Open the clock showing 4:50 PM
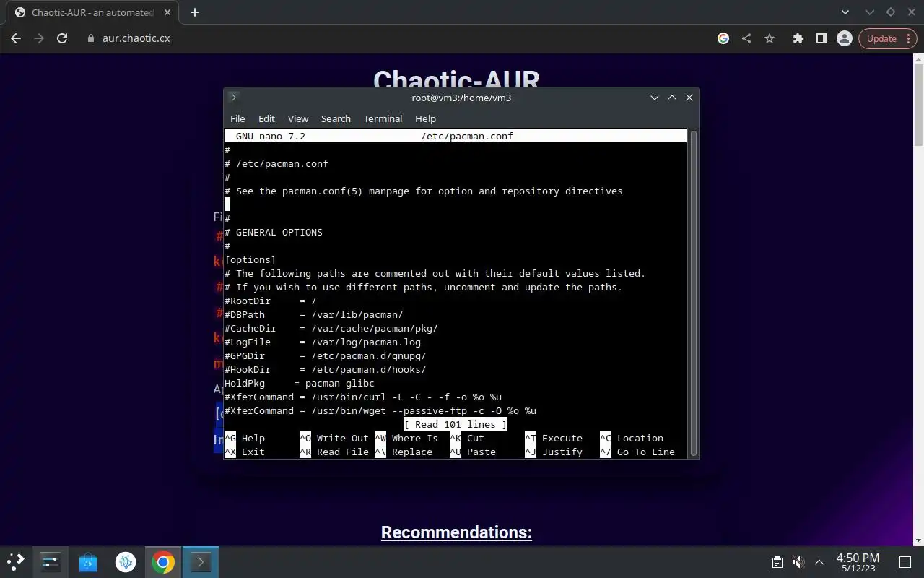 coord(858,562)
